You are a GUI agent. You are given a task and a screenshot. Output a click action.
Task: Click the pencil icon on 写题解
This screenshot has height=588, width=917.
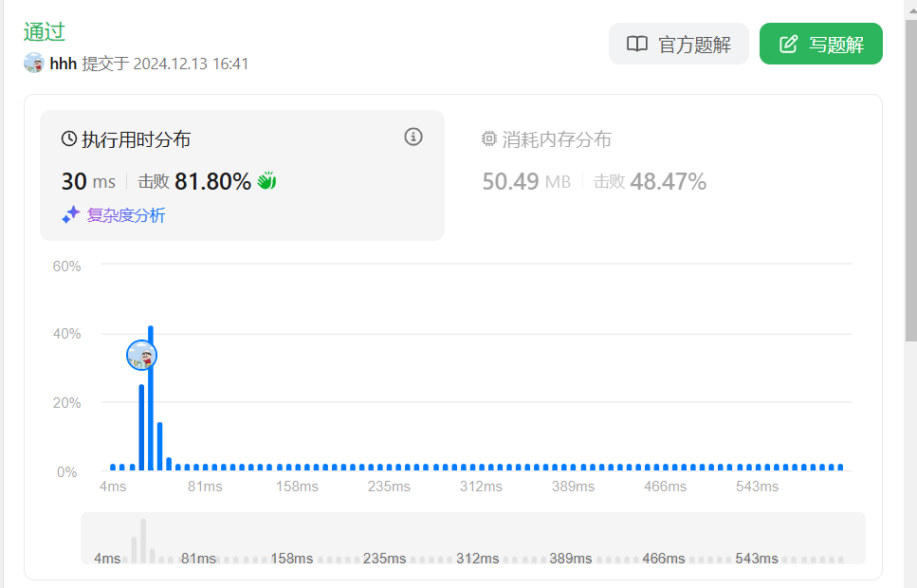(788, 44)
